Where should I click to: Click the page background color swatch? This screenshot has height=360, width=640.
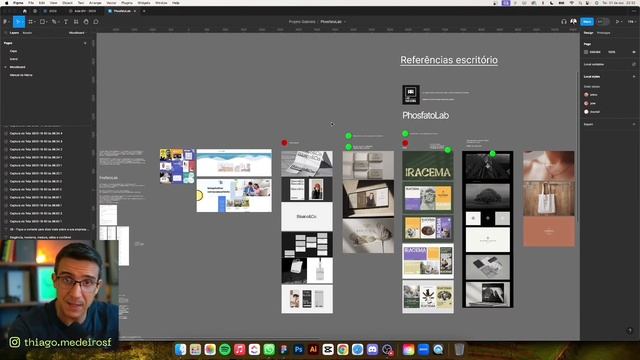coord(586,52)
